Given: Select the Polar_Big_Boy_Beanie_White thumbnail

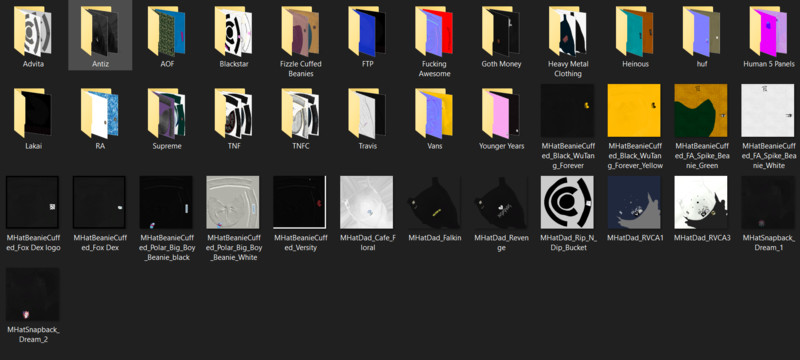Looking at the screenshot, I should coord(233,202).
